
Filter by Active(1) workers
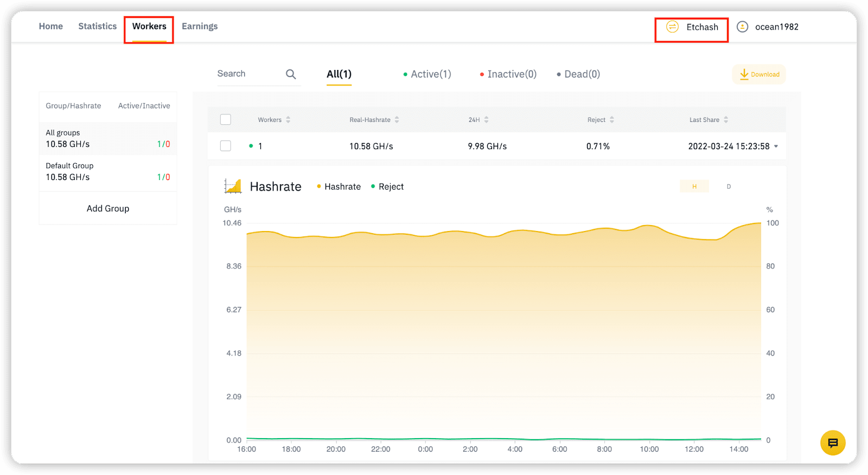[427, 74]
